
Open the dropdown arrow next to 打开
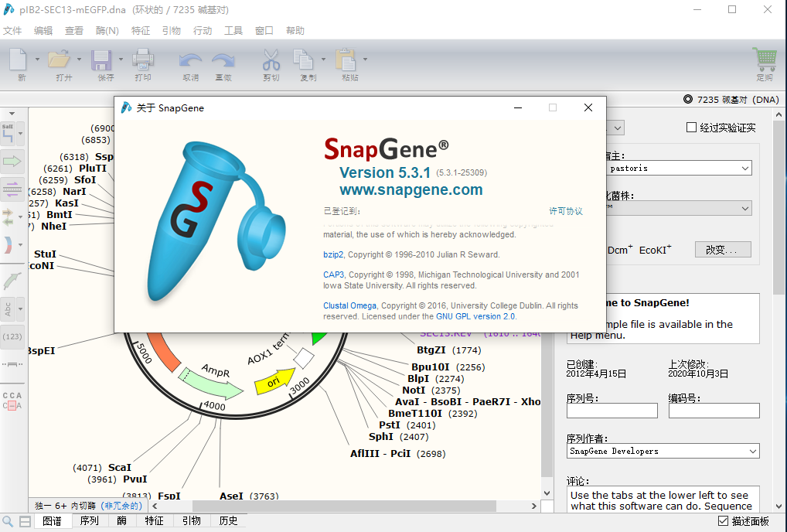[80, 60]
